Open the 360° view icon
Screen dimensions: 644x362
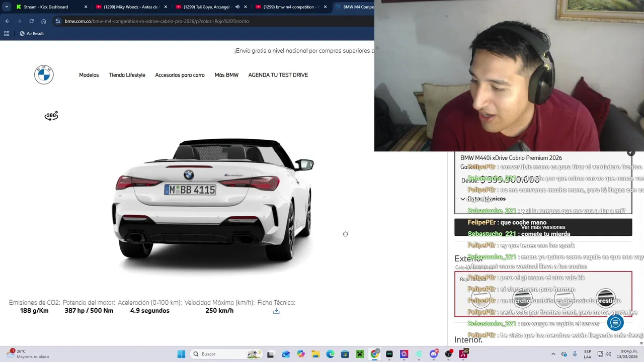(51, 116)
